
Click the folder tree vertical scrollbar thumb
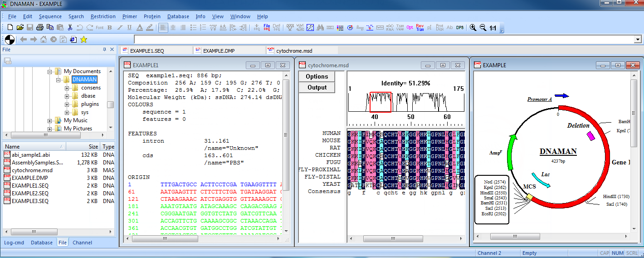coord(110,104)
